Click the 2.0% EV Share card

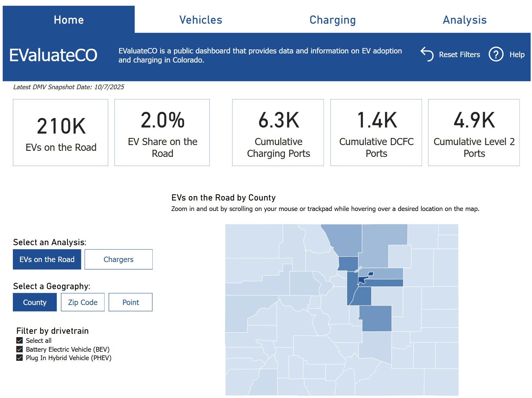pyautogui.click(x=162, y=133)
